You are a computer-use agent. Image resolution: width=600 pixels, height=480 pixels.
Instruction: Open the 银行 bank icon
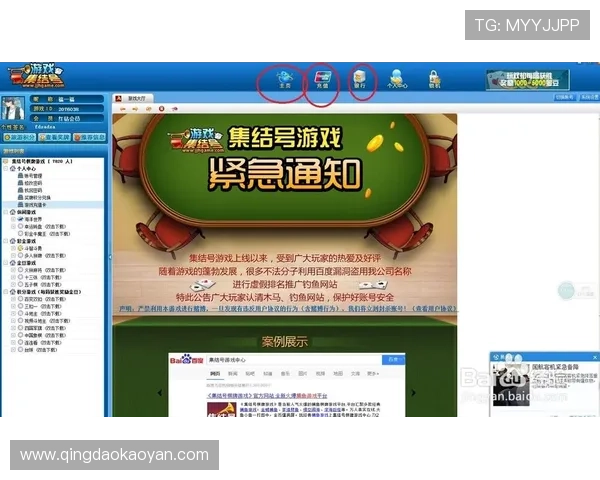pos(361,78)
